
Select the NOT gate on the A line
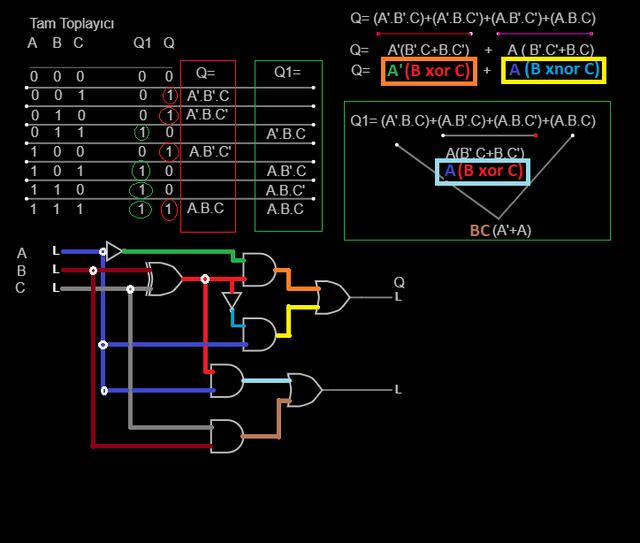click(x=114, y=251)
